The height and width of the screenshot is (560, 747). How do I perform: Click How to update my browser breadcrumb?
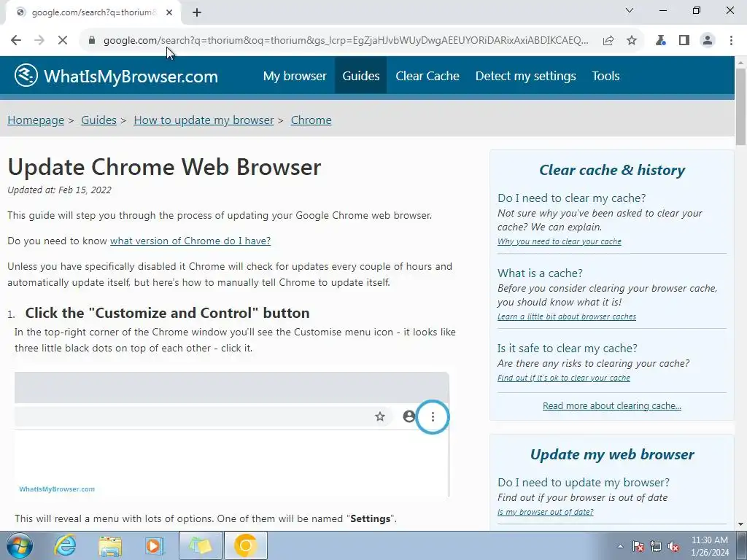(204, 120)
